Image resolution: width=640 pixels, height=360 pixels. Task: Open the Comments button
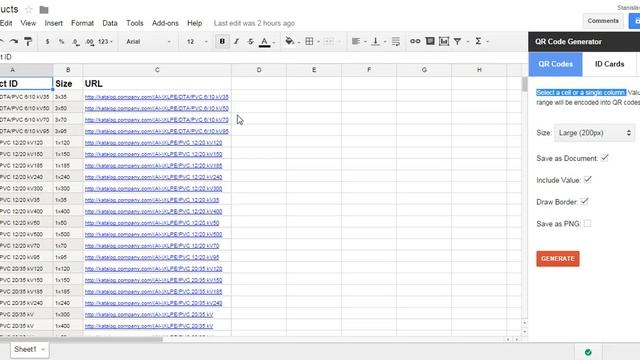tap(603, 21)
